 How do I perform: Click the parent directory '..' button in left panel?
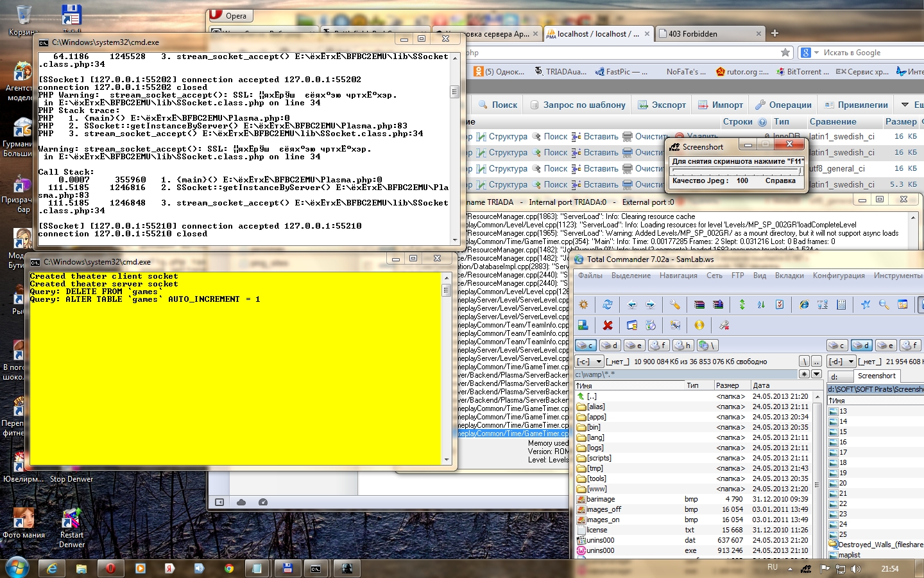(x=816, y=362)
